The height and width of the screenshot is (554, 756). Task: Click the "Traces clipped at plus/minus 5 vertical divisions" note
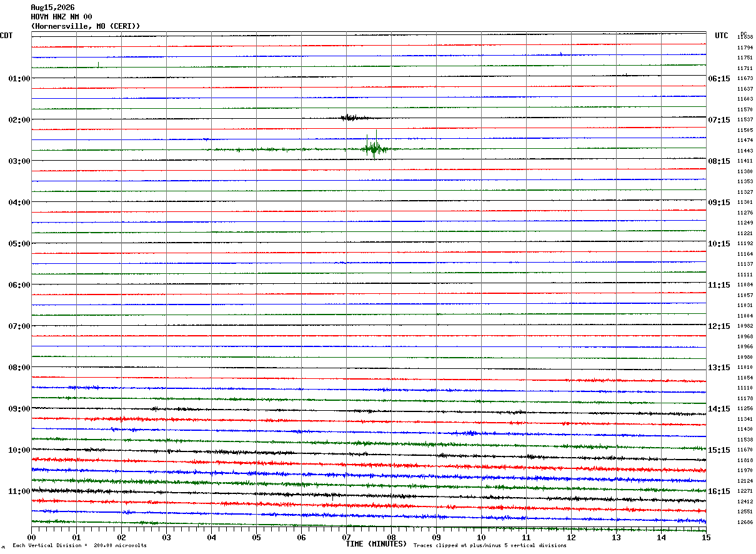coord(490,545)
